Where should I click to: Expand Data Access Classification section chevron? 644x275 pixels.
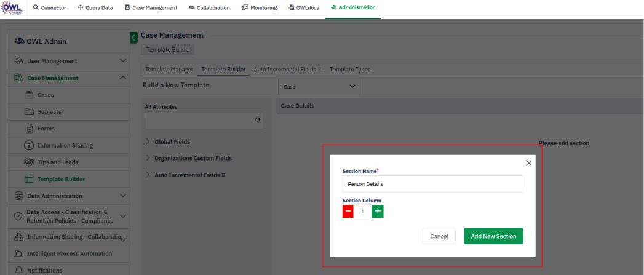123,216
